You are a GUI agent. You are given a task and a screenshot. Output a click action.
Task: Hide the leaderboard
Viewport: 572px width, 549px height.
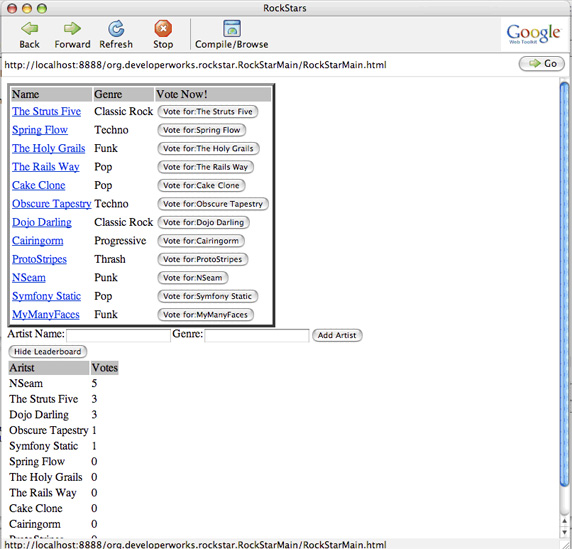point(47,352)
